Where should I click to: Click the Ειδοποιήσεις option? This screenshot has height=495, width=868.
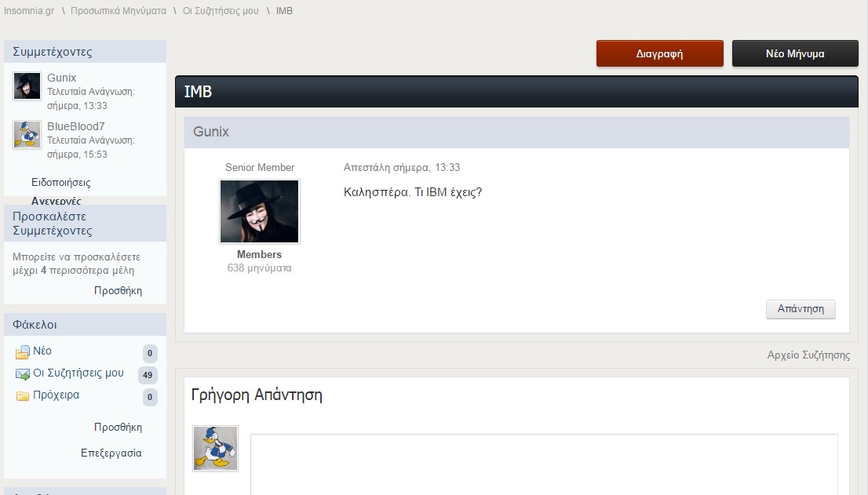61,183
